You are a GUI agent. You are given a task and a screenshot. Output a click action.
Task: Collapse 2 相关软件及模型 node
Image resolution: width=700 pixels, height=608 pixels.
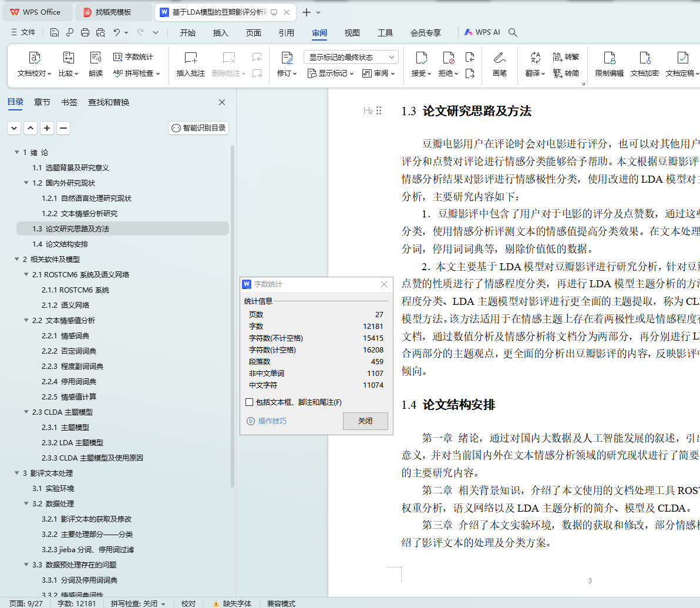pyautogui.click(x=16, y=259)
